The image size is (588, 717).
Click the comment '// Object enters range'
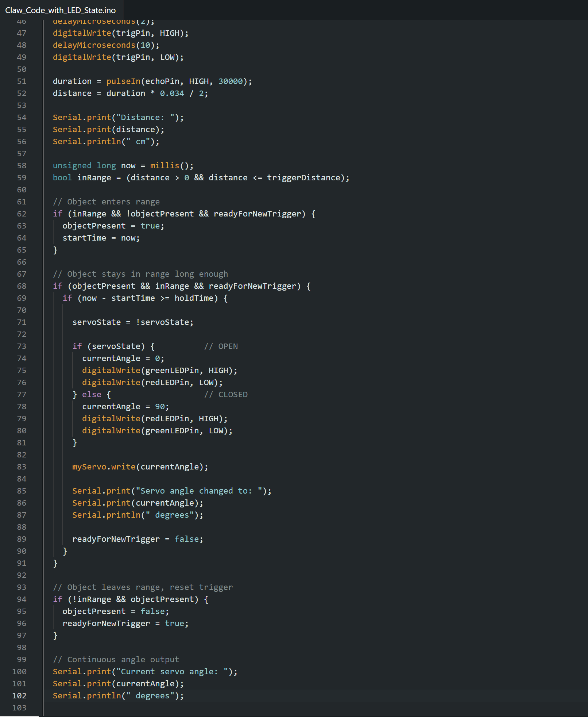click(x=106, y=202)
